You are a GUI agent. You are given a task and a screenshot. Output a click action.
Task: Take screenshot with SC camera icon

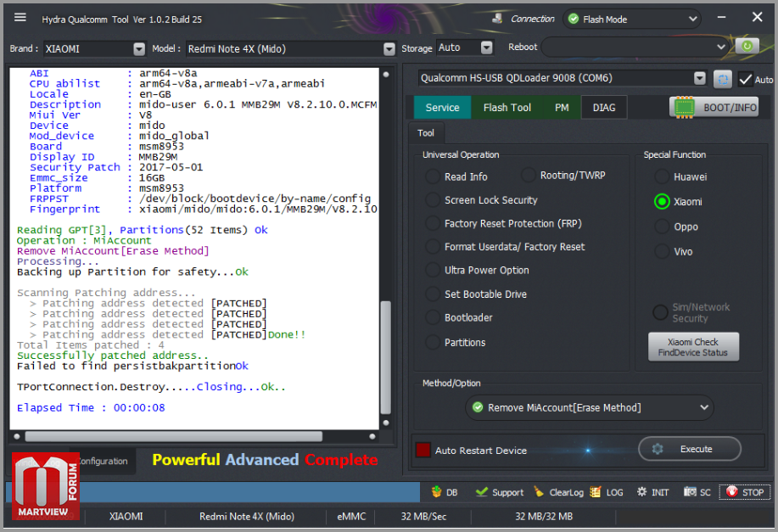click(690, 492)
